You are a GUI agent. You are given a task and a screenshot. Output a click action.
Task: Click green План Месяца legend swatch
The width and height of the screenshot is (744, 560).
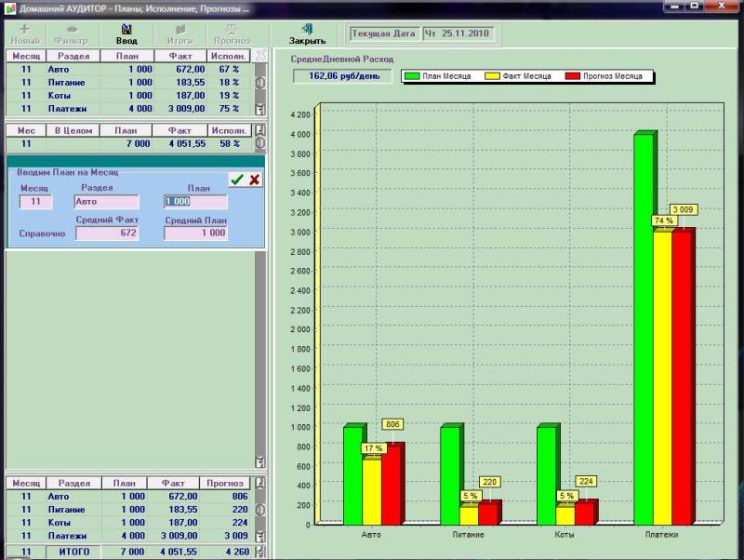(413, 75)
